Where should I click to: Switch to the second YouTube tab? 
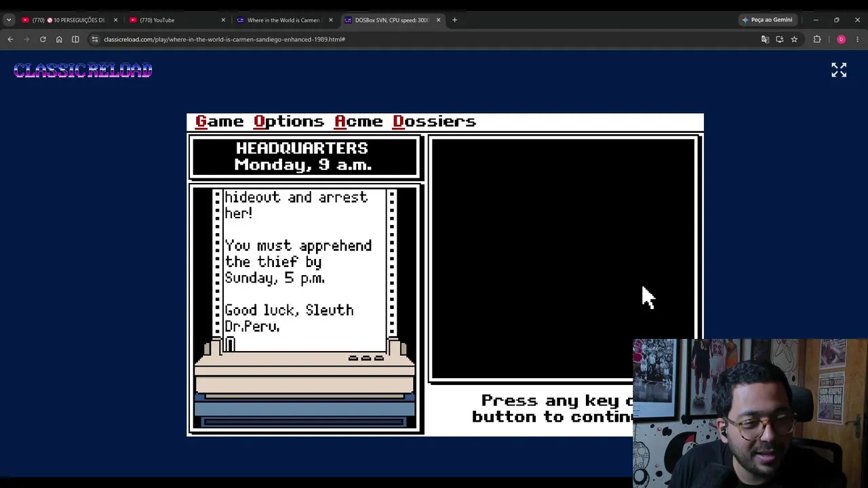point(176,20)
